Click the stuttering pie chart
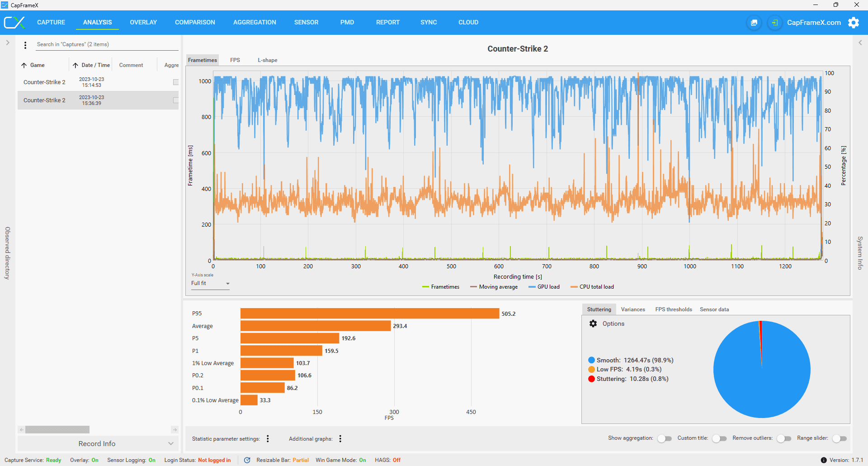Image resolution: width=868 pixels, height=466 pixels. click(762, 369)
